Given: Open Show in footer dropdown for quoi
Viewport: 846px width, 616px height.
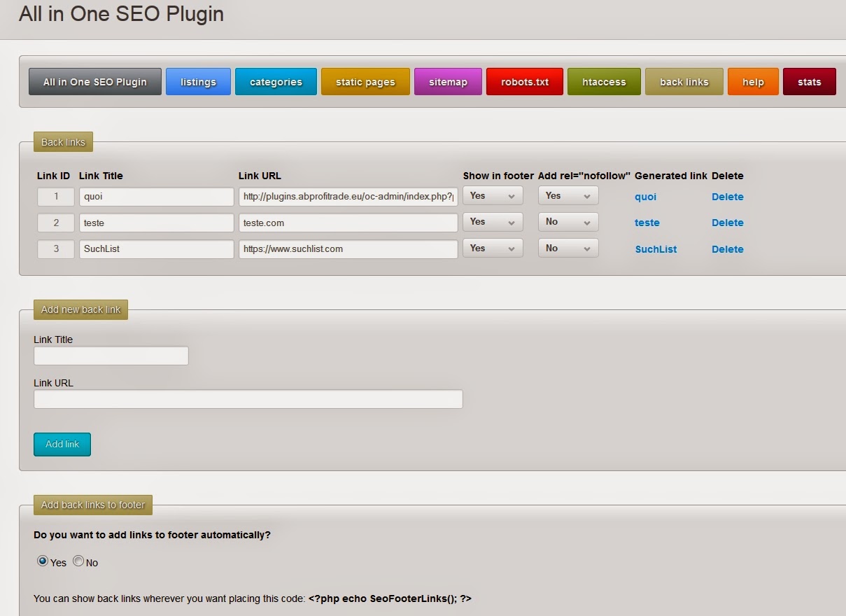Looking at the screenshot, I should click(x=493, y=196).
